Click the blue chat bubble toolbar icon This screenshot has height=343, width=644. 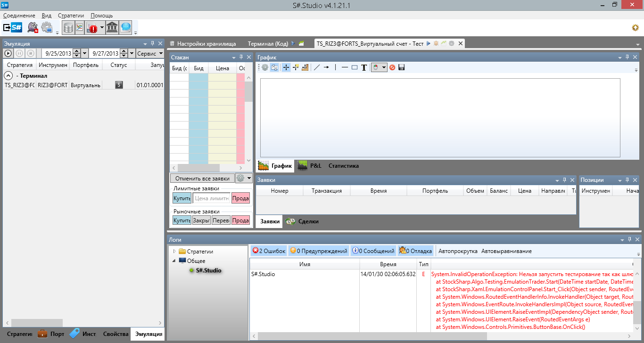[125, 28]
